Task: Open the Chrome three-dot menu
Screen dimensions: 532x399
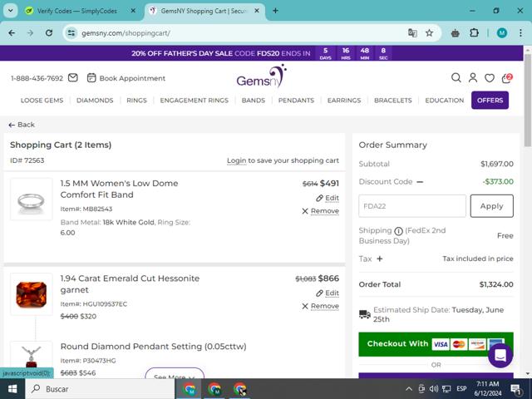Action: (520, 33)
